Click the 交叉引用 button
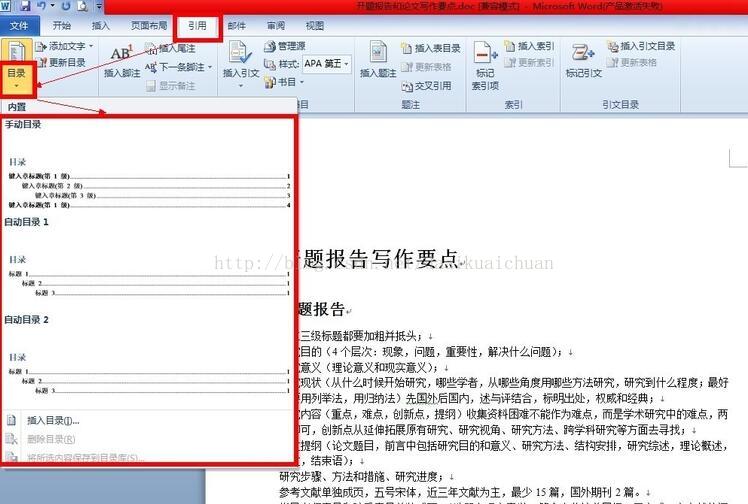 [426, 86]
